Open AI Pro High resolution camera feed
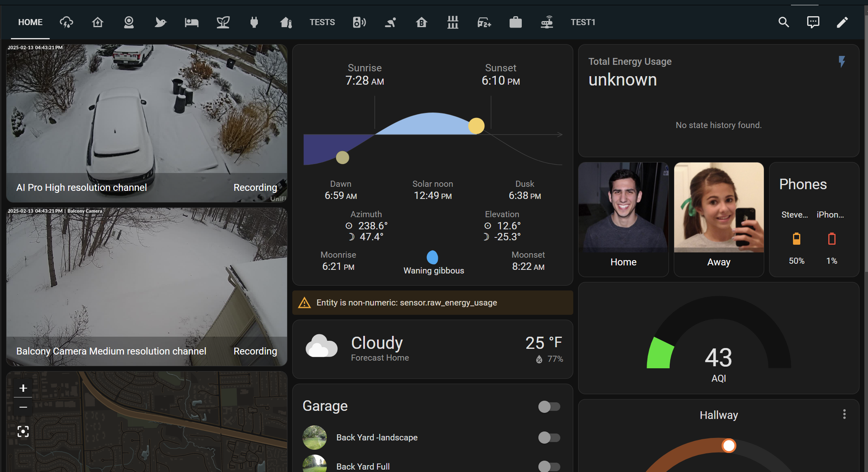Screen dimensions: 868x472 [147, 123]
